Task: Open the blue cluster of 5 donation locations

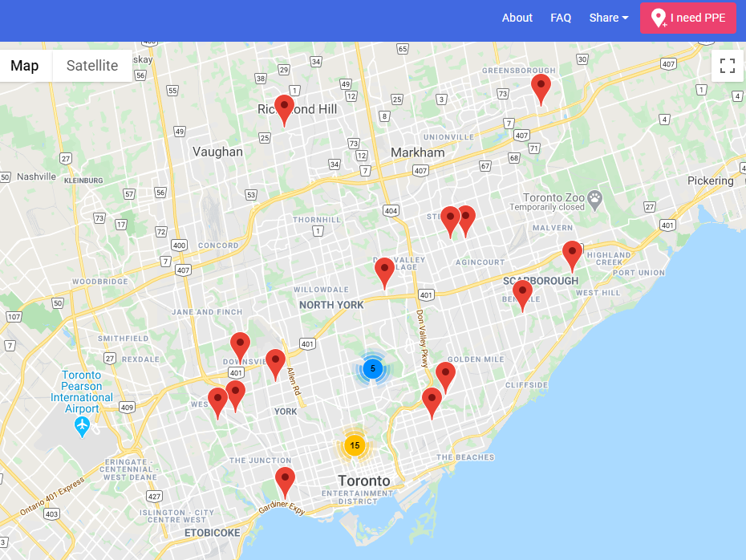Action: coord(373,369)
